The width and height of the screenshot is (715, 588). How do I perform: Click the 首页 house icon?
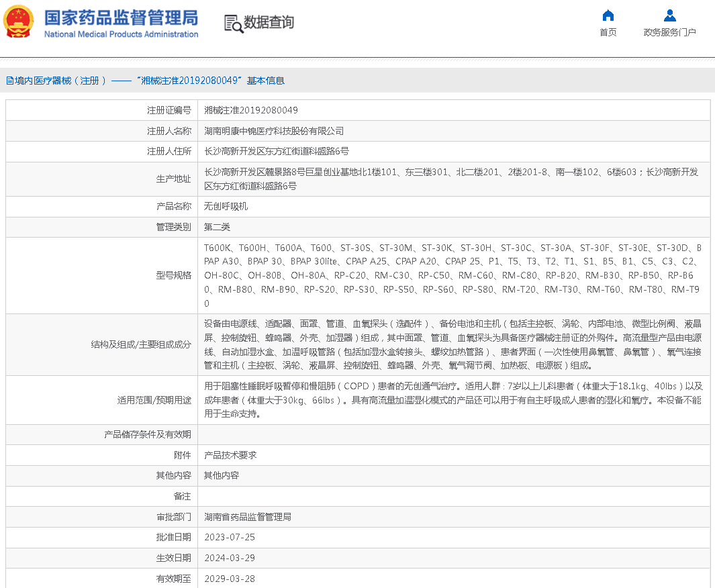[x=608, y=15]
